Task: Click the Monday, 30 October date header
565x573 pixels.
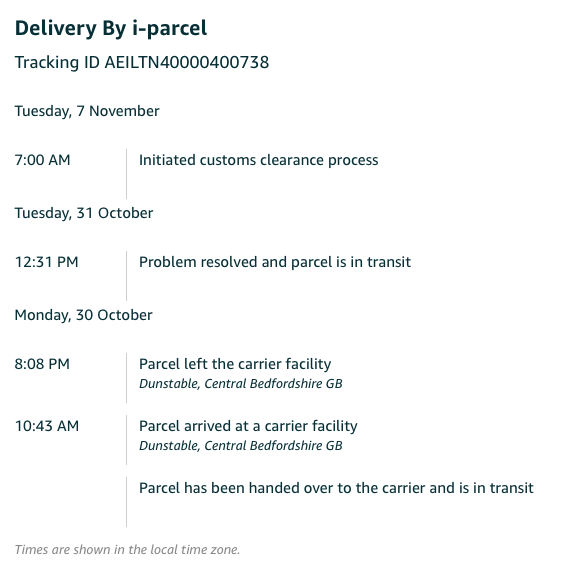Action: click(83, 315)
